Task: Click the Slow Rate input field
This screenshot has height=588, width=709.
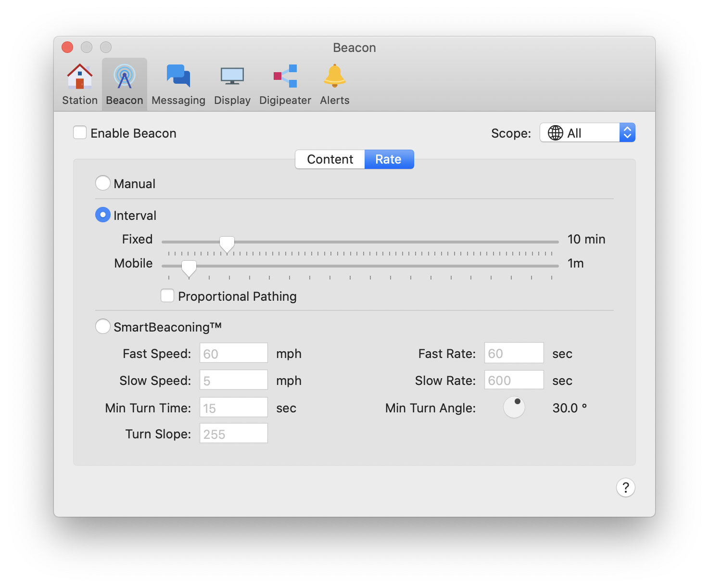Action: pyautogui.click(x=514, y=380)
